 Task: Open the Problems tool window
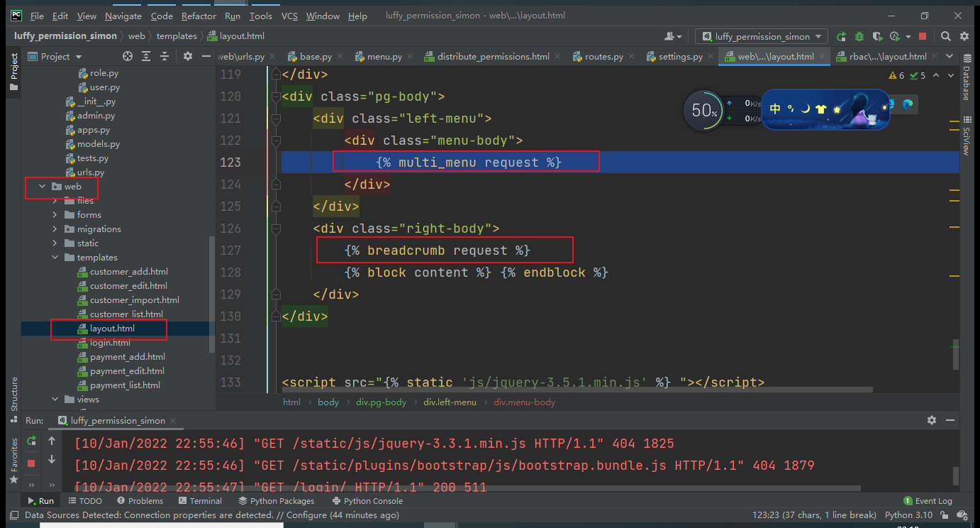(139, 500)
